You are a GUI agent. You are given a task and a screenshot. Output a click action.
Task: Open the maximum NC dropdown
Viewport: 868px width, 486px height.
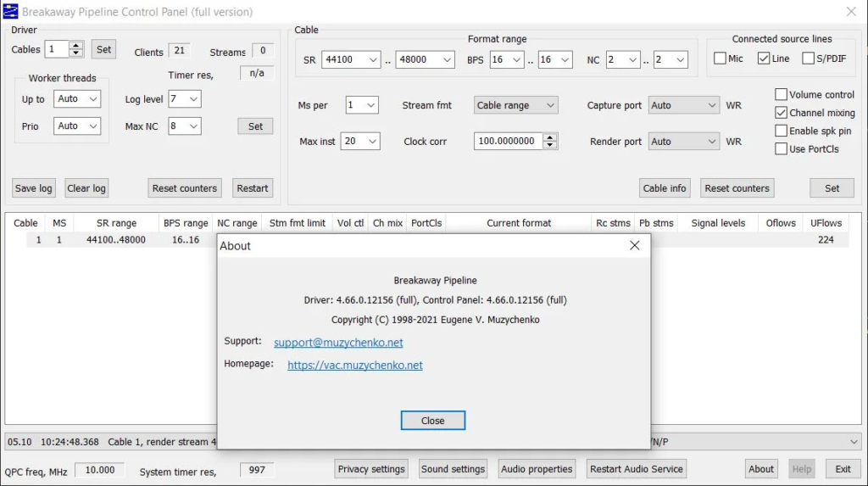point(670,60)
